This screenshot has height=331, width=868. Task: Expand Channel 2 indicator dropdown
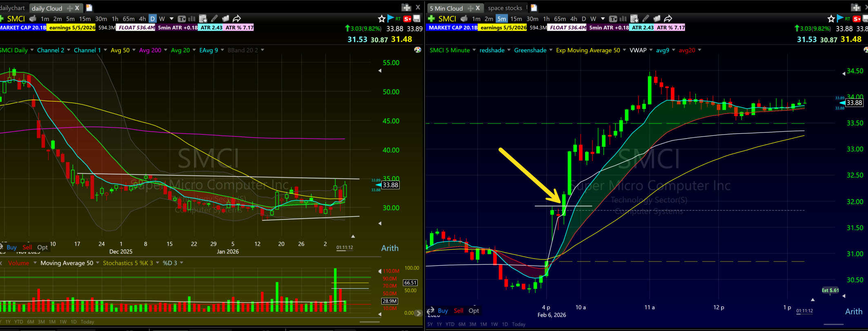click(x=68, y=50)
